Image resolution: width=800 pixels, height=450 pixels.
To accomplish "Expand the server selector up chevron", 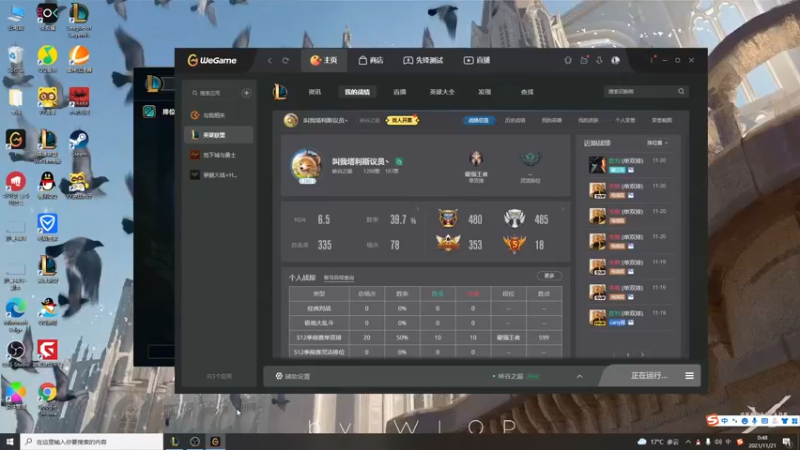I will pyautogui.click(x=580, y=377).
